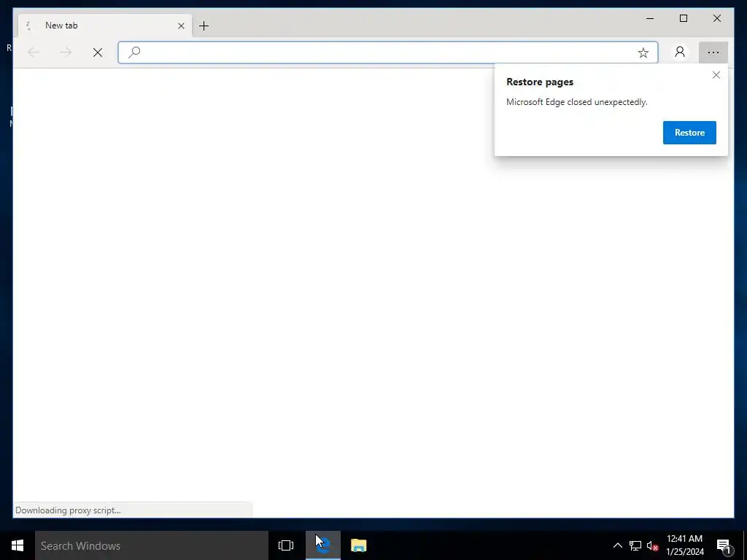Open Action Center notifications icon
Viewport: 747px width, 560px height.
tap(724, 545)
